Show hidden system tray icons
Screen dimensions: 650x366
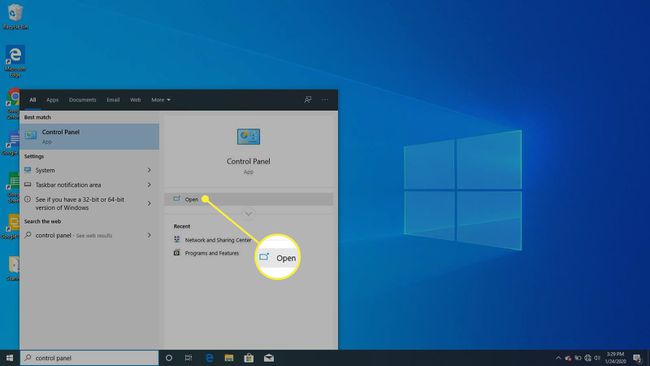pos(558,358)
